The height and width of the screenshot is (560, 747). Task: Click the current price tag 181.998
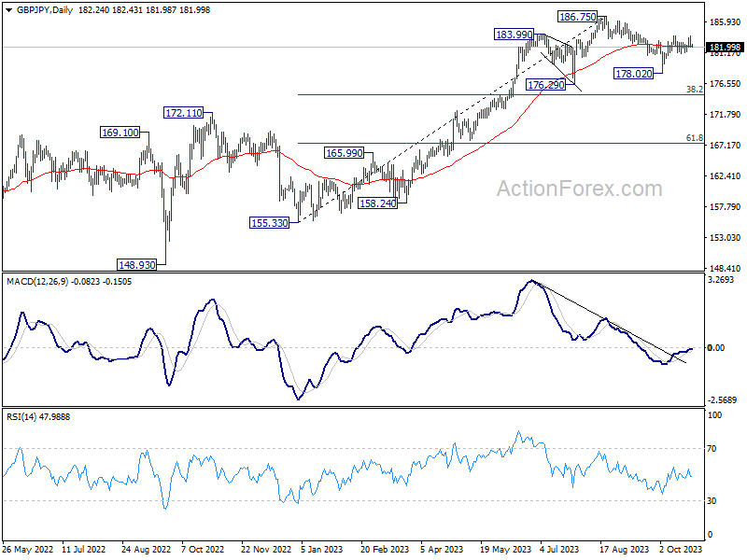[725, 48]
